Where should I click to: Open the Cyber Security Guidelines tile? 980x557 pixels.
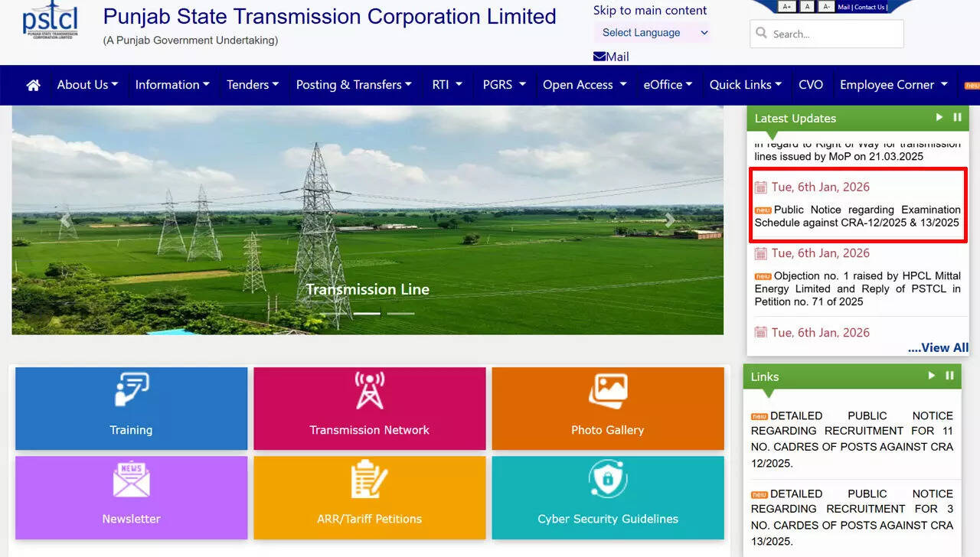click(607, 497)
